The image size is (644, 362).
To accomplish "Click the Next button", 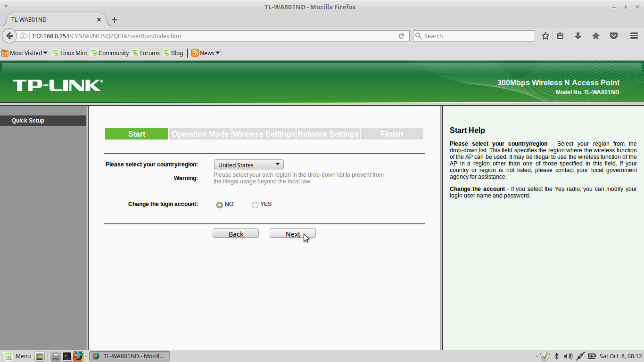I will coord(293,233).
